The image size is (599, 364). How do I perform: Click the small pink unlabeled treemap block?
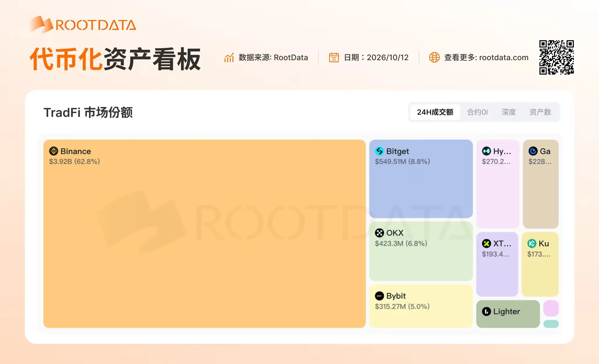551,308
